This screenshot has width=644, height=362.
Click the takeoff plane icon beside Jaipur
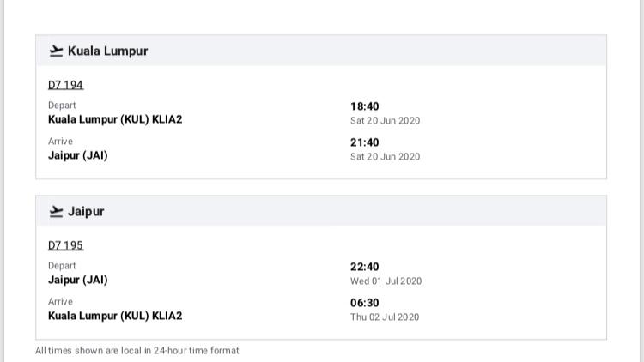pyautogui.click(x=56, y=211)
